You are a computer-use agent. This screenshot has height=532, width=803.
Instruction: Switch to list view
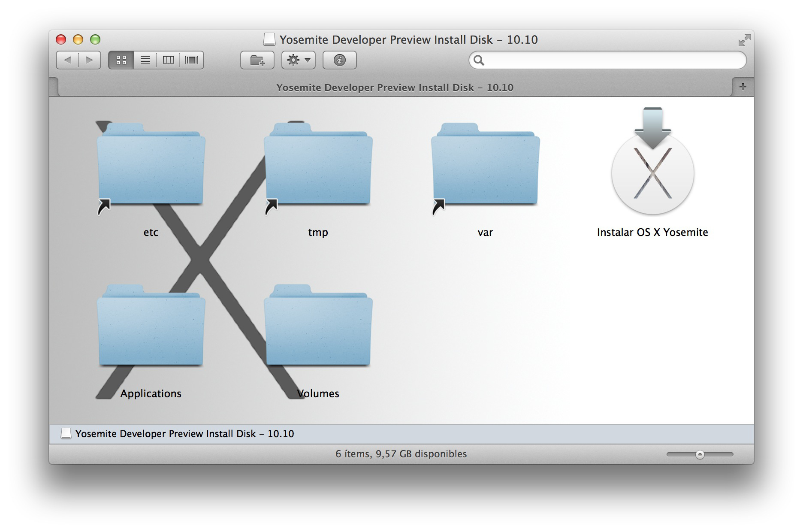[x=145, y=60]
